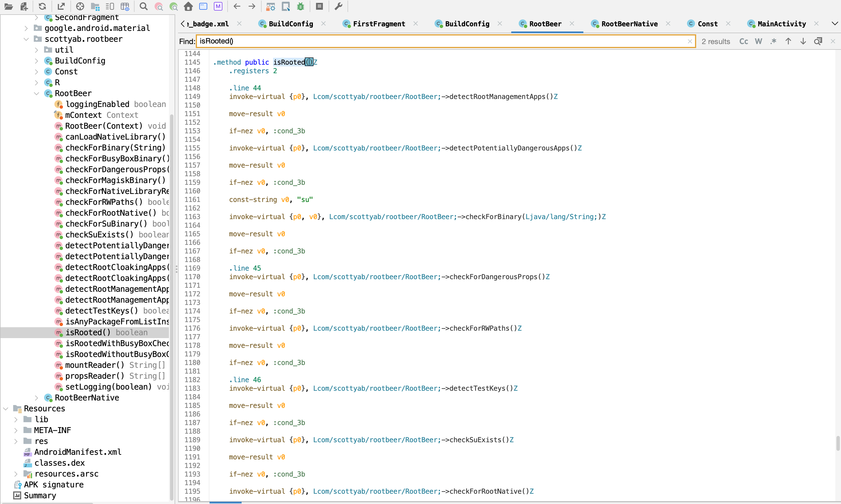Viewport: 841px width, 504px height.
Task: Toggle whole word W option
Action: point(759,41)
